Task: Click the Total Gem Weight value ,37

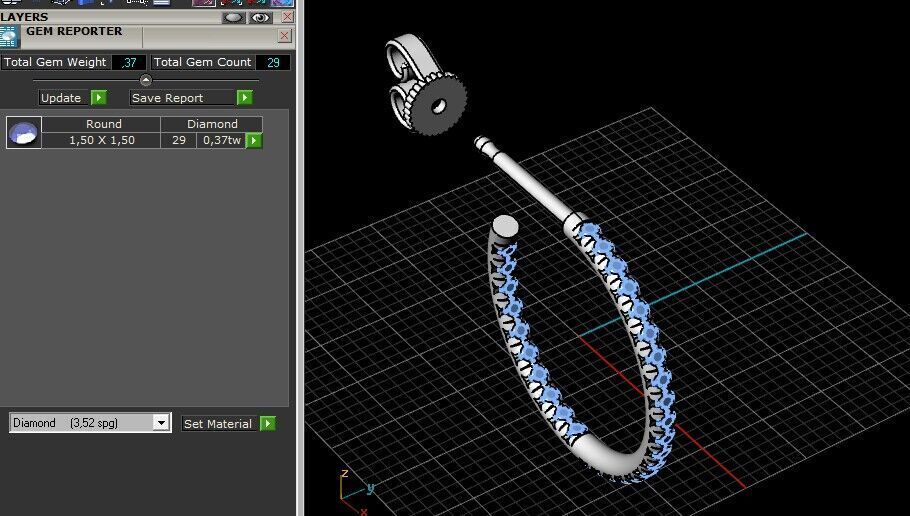Action: 129,62
